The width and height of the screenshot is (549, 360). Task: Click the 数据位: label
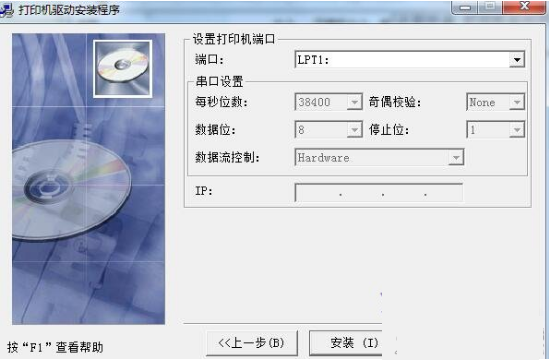215,130
